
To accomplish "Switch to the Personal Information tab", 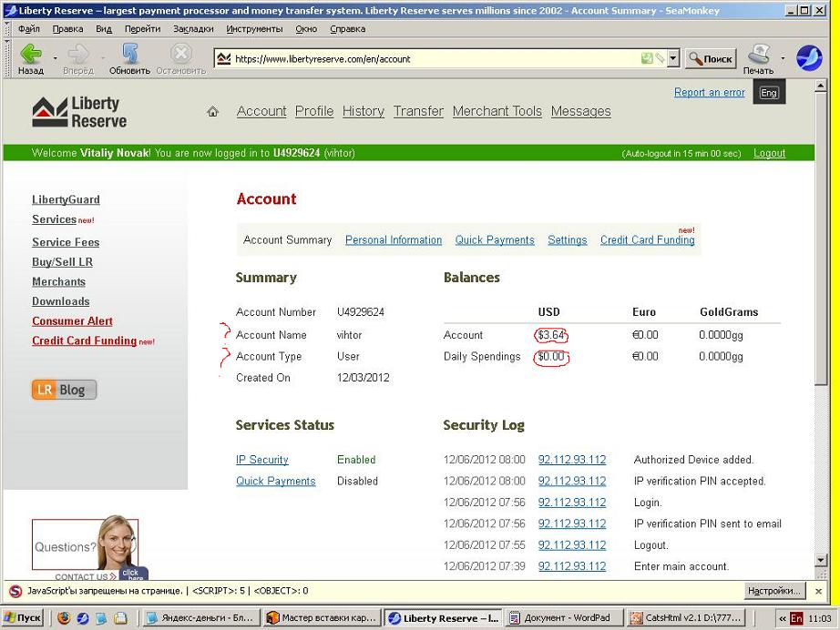I will tap(394, 239).
